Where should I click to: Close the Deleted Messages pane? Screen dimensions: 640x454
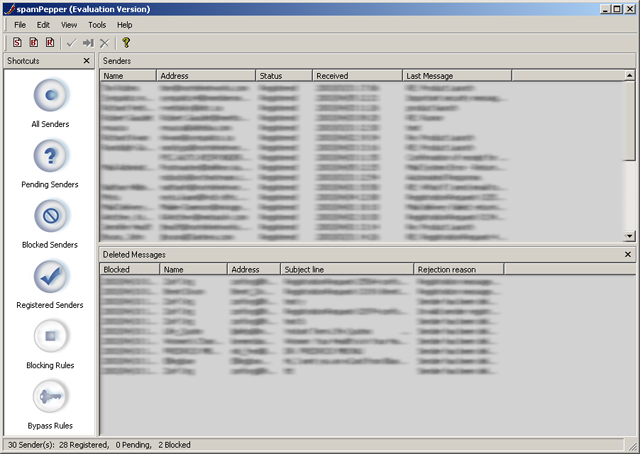tap(628, 254)
